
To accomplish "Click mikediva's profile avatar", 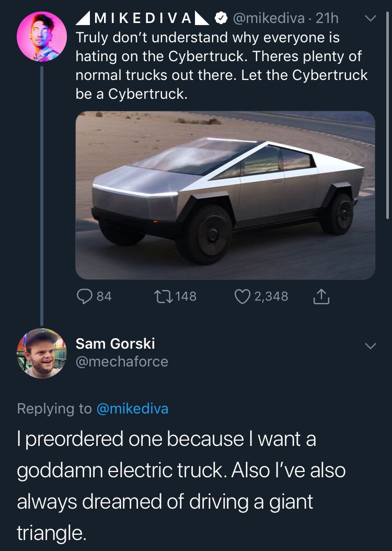I will [41, 37].
